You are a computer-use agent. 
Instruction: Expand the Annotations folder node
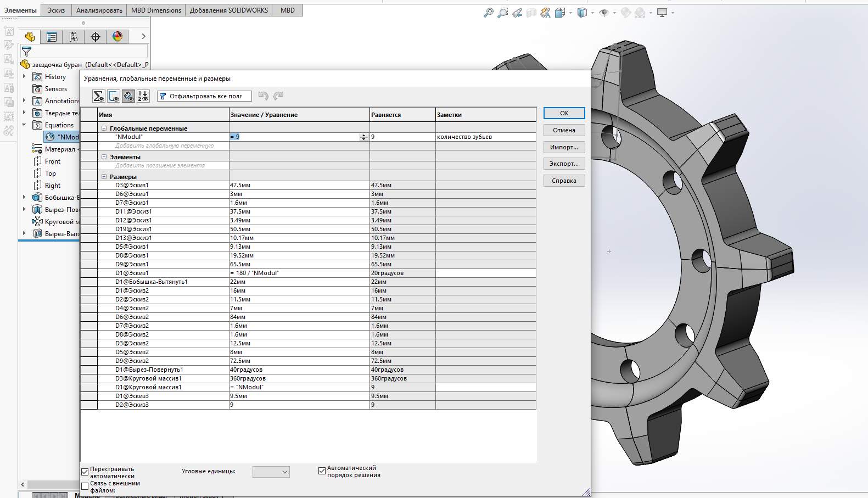click(x=24, y=101)
